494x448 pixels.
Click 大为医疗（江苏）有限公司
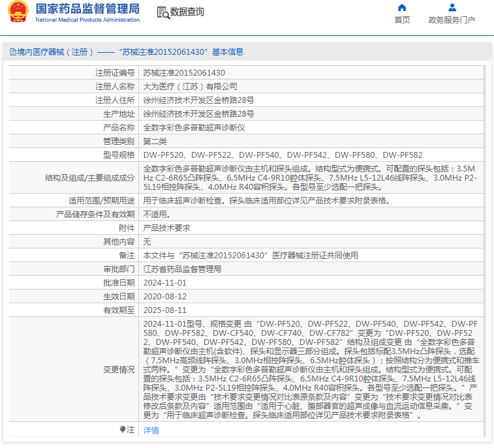190,86
